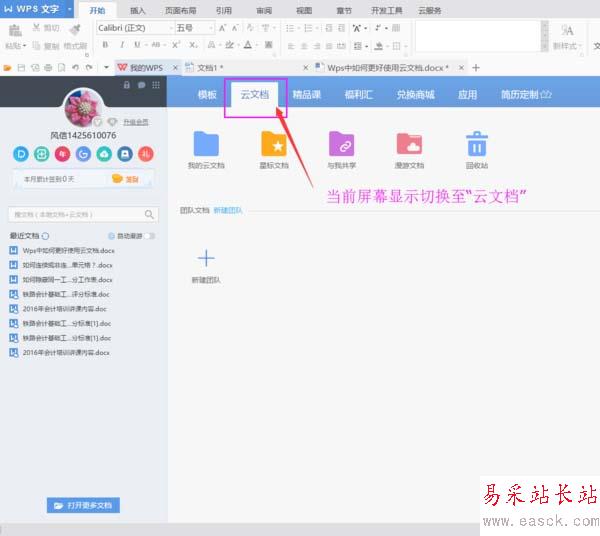The image size is (600, 536).
Task: Toggle the 自动漫游 auto-roaming switch
Action: click(x=150, y=236)
